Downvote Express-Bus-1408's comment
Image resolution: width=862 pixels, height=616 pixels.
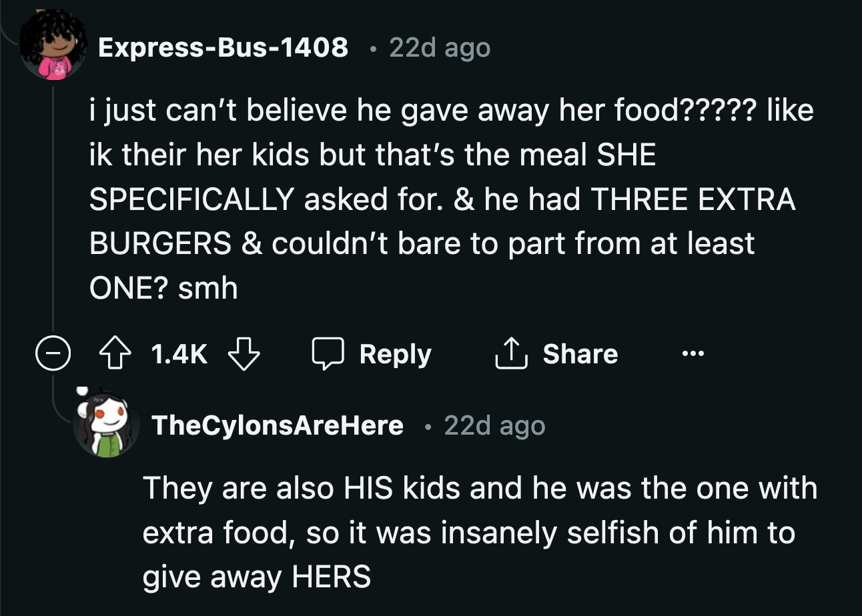pos(244,354)
